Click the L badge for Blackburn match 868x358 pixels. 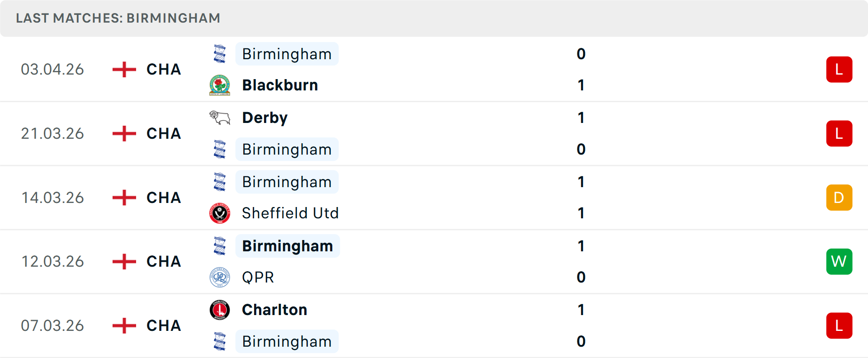pos(839,69)
